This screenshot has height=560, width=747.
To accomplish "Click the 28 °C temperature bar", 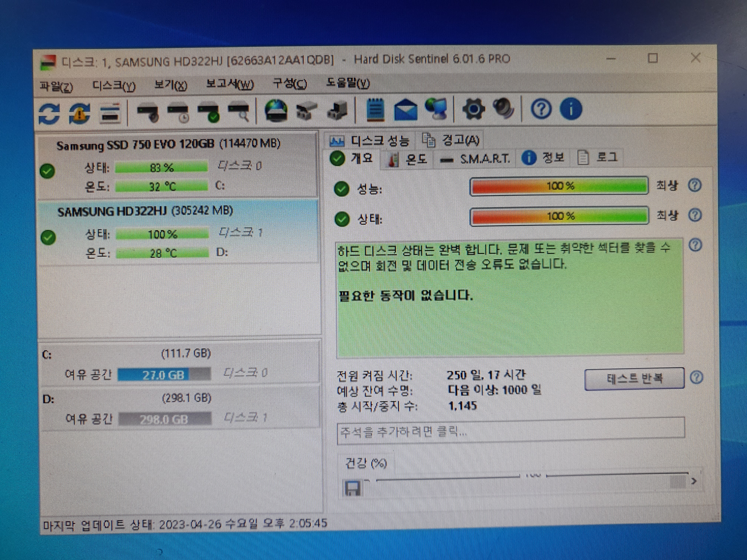I will [162, 253].
